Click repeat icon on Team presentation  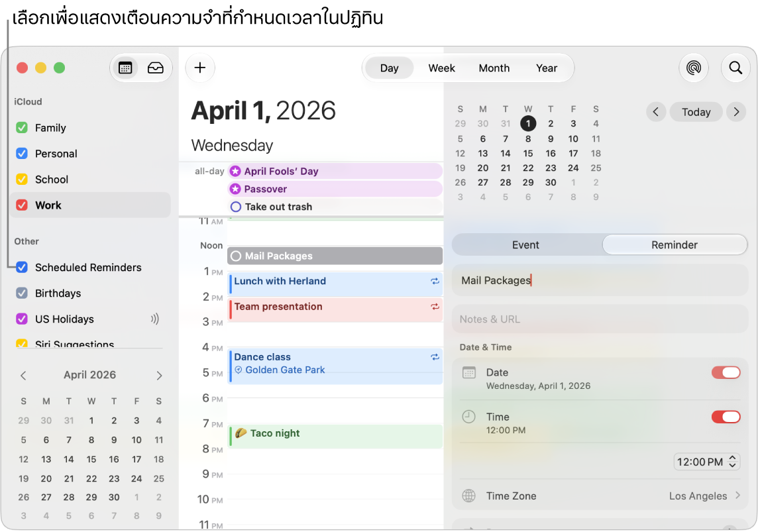pyautogui.click(x=435, y=306)
